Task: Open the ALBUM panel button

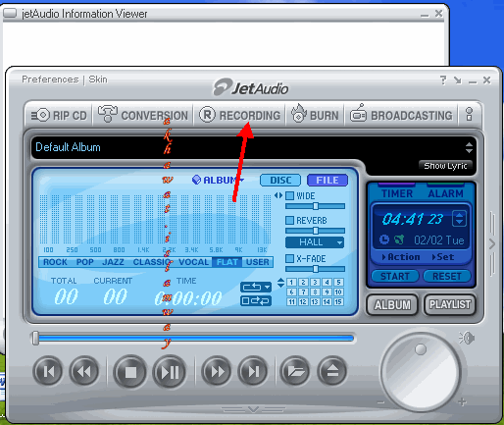Action: pos(392,305)
